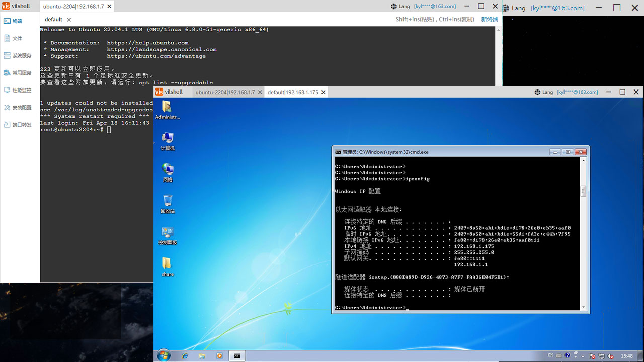Click the C:\Users\Administrator>ipconfig line

(x=382, y=179)
